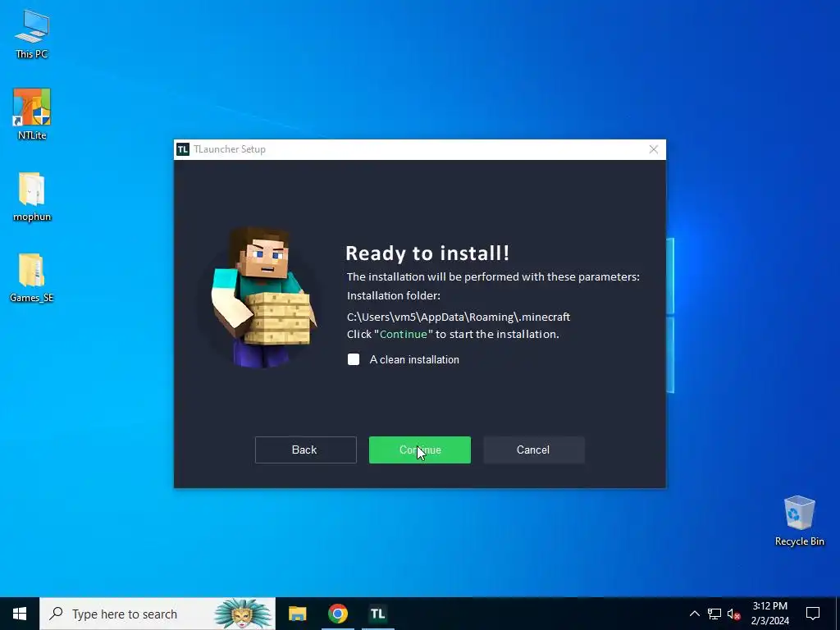Switch to TLauncher taskbar icon
Screen dimensions: 840x630
377,614
